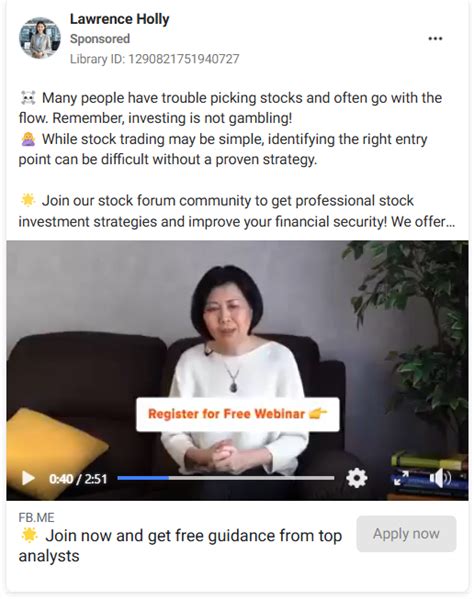474x599 pixels.
Task: Mute the video speaker icon
Action: point(440,478)
